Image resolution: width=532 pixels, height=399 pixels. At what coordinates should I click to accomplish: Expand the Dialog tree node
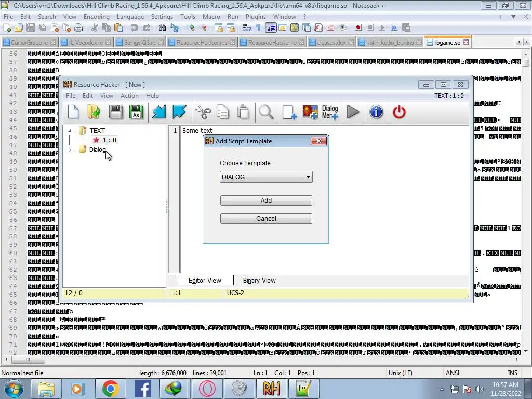(x=70, y=150)
